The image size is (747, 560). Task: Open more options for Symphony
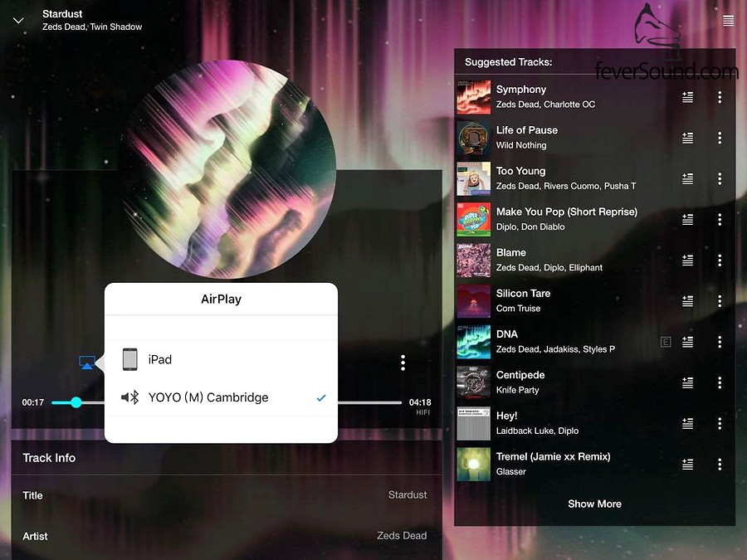720,97
